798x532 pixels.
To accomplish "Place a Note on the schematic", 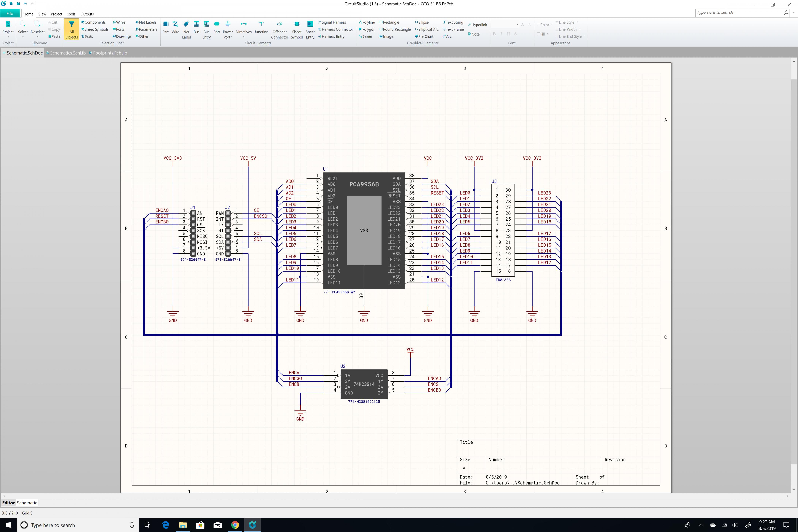I will [474, 34].
